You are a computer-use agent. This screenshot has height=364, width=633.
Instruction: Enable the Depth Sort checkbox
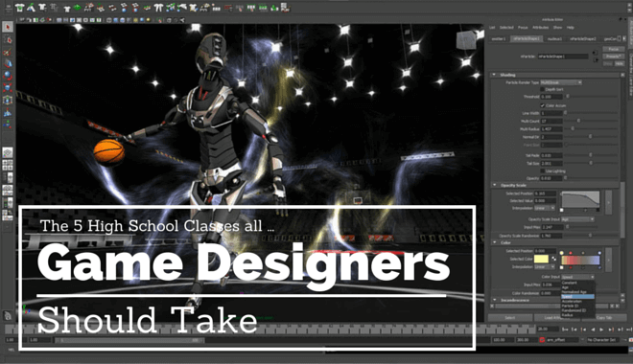pos(543,89)
